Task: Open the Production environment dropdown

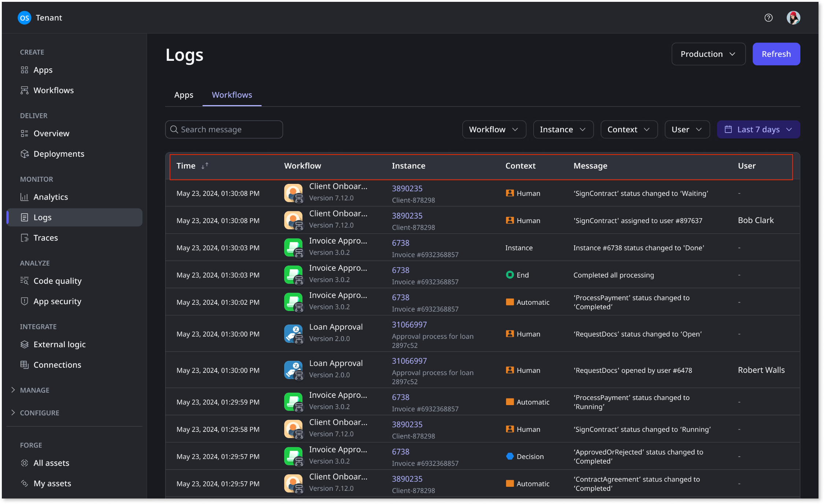Action: (x=708, y=54)
